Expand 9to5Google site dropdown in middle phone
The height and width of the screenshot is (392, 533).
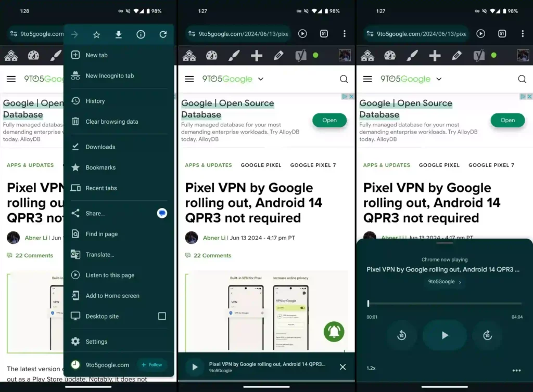pos(261,79)
